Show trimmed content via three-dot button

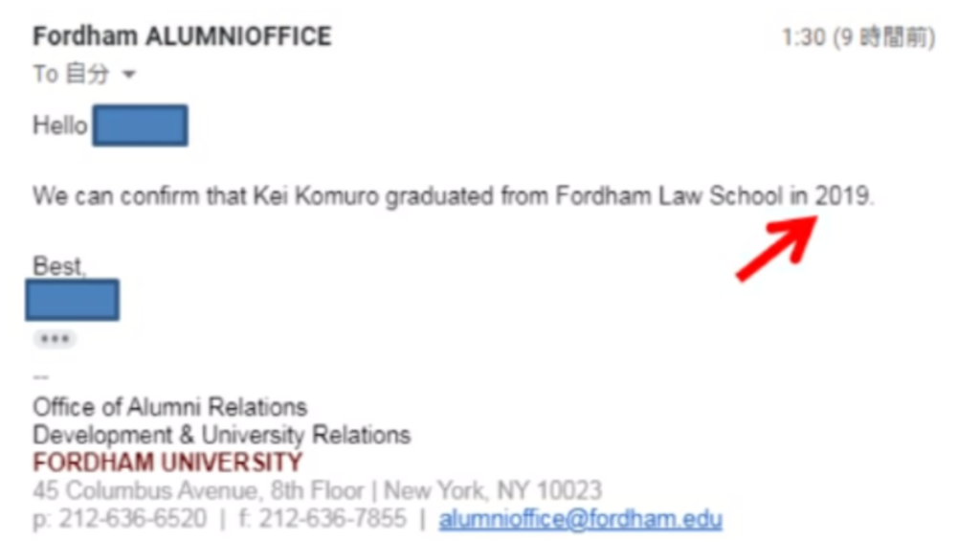click(55, 339)
